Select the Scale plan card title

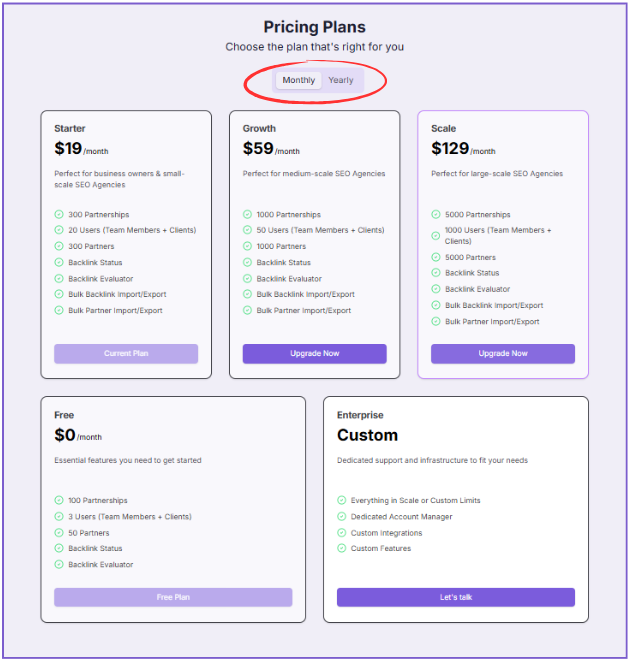tap(443, 129)
